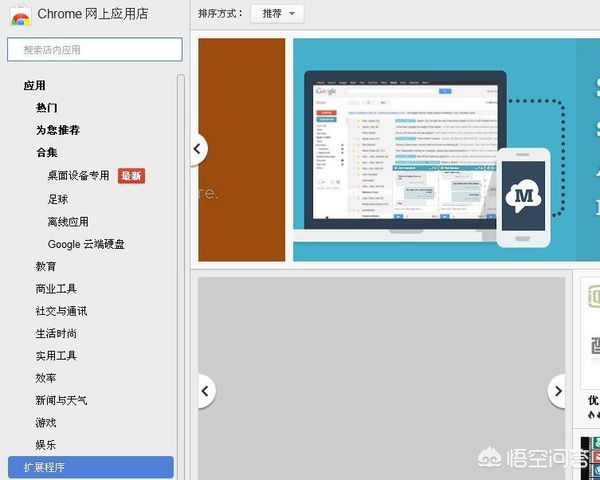This screenshot has width=600, height=480.
Task: Select the 游戏 category
Action: click(x=46, y=423)
